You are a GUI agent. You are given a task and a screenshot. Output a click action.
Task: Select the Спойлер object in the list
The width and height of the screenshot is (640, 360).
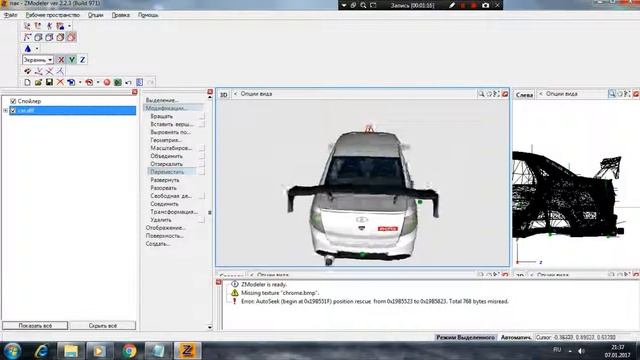click(x=29, y=101)
